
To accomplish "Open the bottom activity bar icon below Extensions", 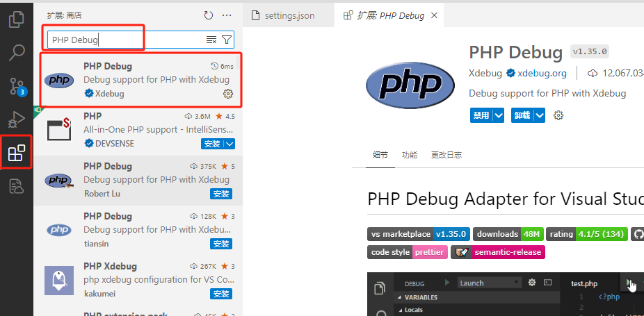I will click(17, 186).
